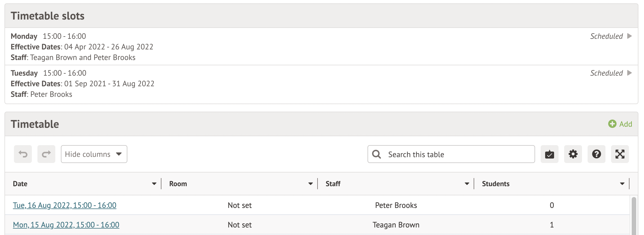Open the Room column dropdown arrow
The width and height of the screenshot is (644, 235).
[x=310, y=184]
